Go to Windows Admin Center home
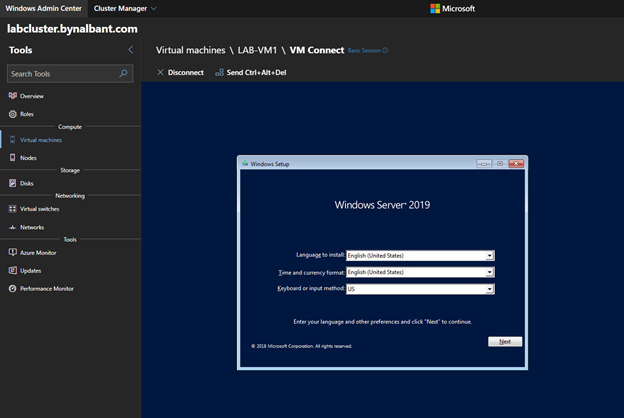Image resolution: width=624 pixels, height=418 pixels. [x=43, y=8]
